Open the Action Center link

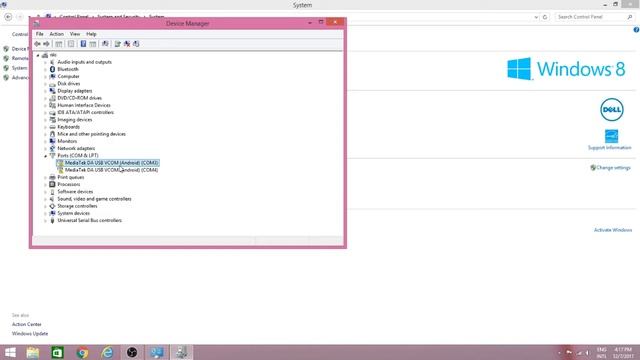(x=27, y=324)
